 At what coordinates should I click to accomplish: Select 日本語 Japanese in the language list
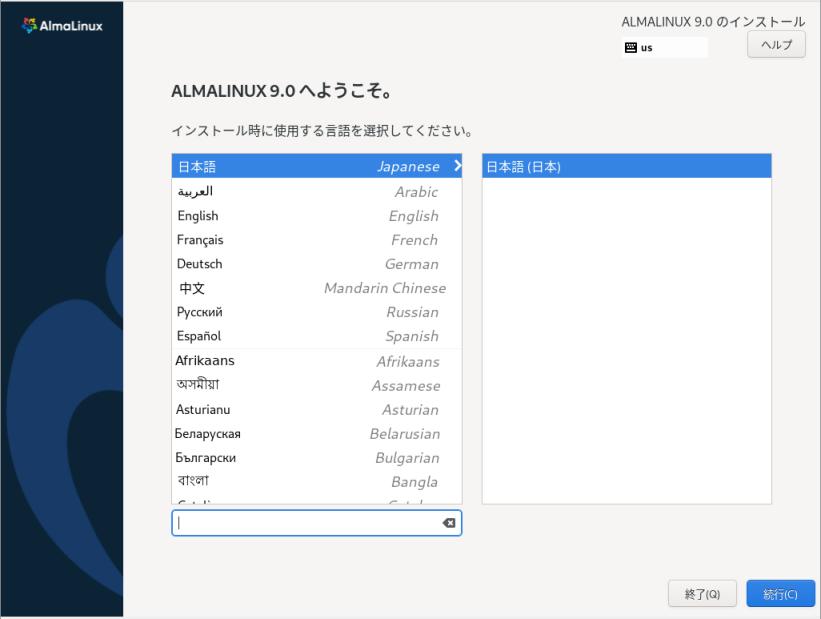tap(317, 166)
